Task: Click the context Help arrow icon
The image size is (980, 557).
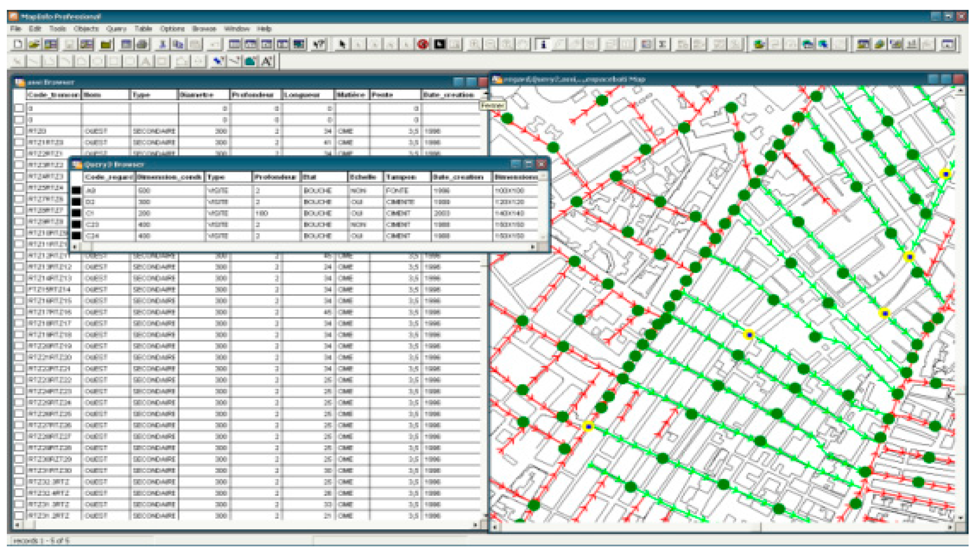Action: tap(319, 44)
